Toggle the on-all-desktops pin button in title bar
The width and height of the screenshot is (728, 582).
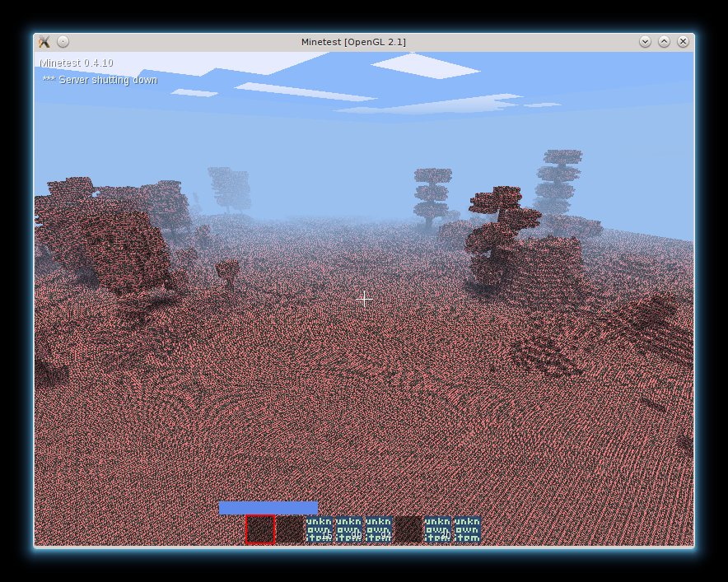63,42
